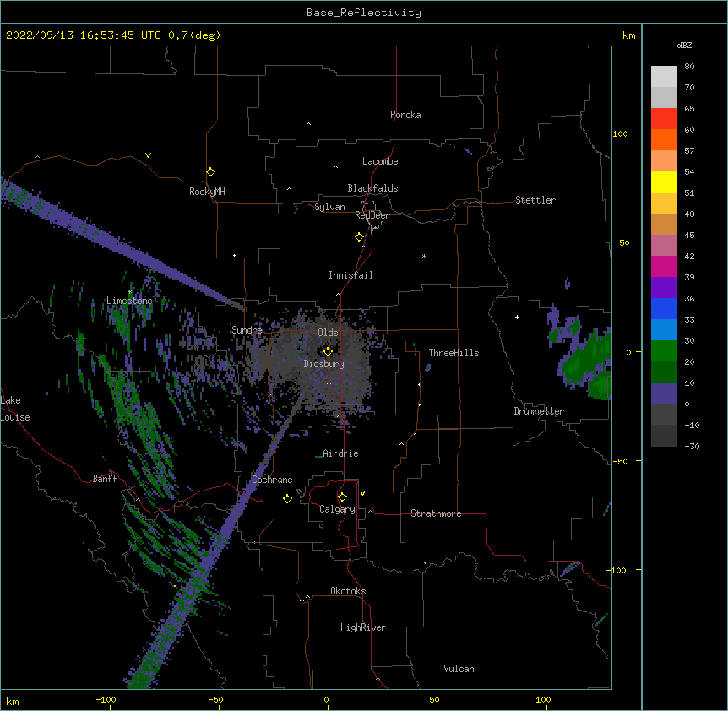Click the Strathmore town label
This screenshot has height=711, width=728.
click(436, 513)
